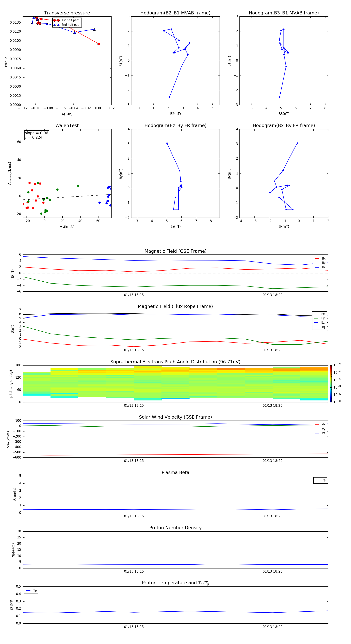Viewport: 351px width, 644px height.
Task: Click the Bx legend entry in GSE plot
Action: coord(320,259)
